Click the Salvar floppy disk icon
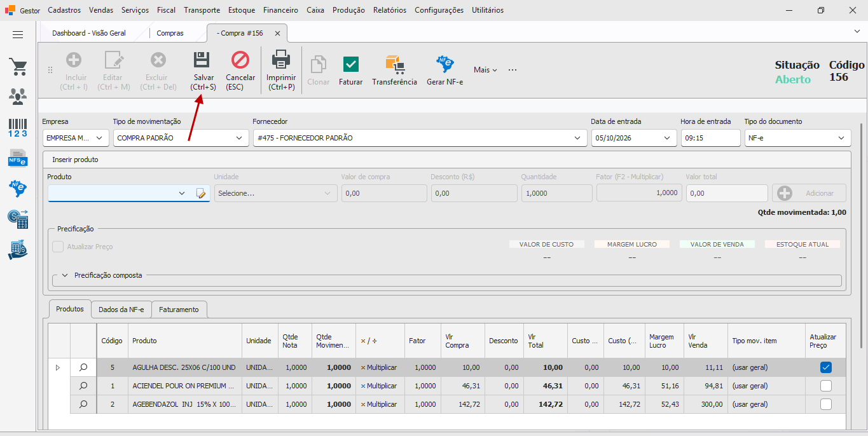This screenshot has height=436, width=868. [202, 60]
